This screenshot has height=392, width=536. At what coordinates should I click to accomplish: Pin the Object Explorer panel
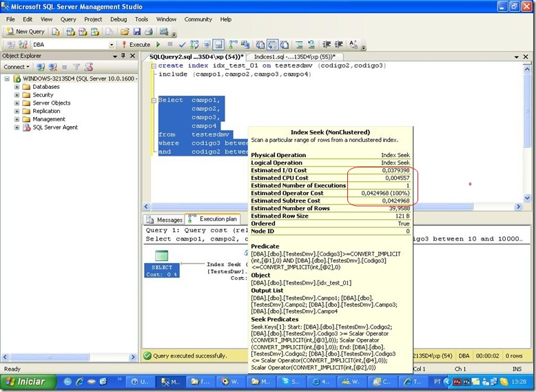tap(125, 56)
